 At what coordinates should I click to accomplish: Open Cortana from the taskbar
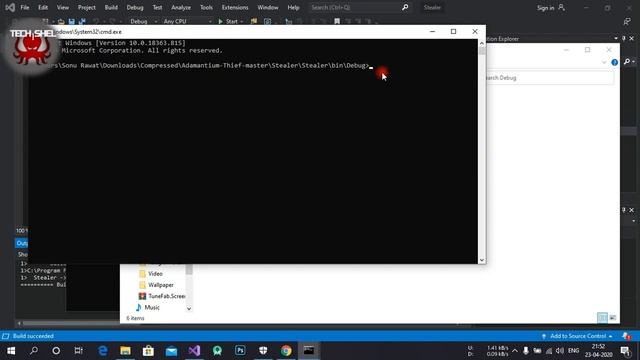pyautogui.click(x=56, y=351)
